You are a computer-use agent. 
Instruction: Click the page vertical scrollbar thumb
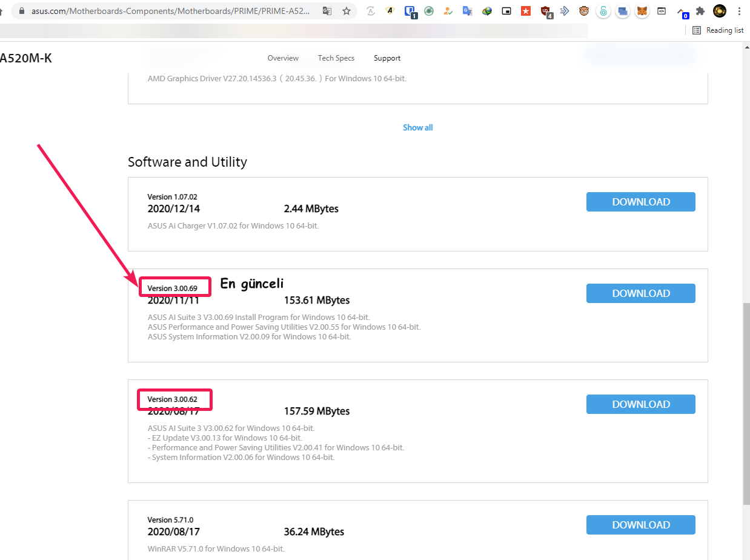coord(746,403)
